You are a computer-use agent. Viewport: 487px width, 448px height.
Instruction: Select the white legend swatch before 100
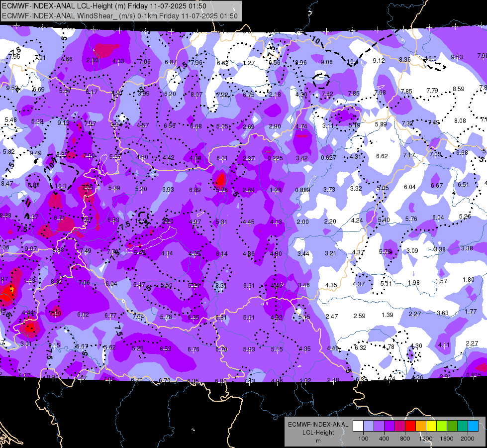point(358,426)
